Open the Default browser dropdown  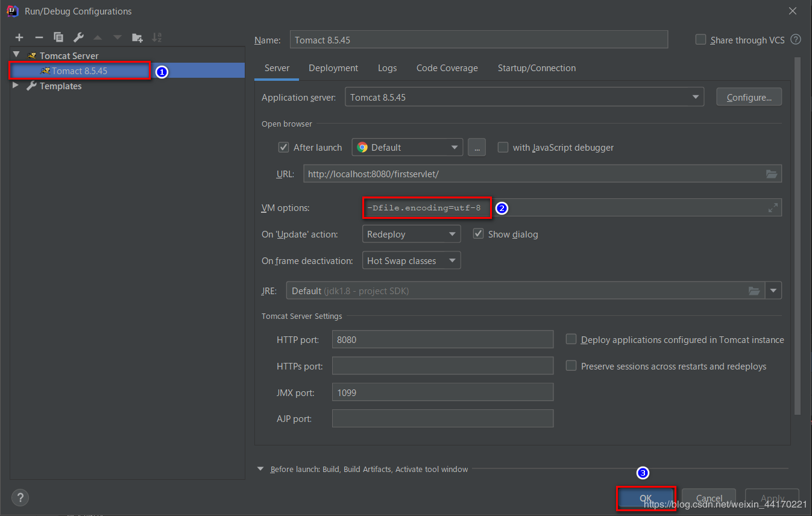tap(407, 147)
